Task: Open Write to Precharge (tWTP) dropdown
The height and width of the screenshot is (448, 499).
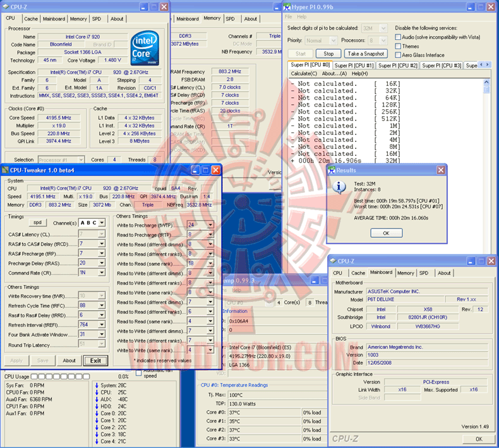Action: [x=210, y=225]
